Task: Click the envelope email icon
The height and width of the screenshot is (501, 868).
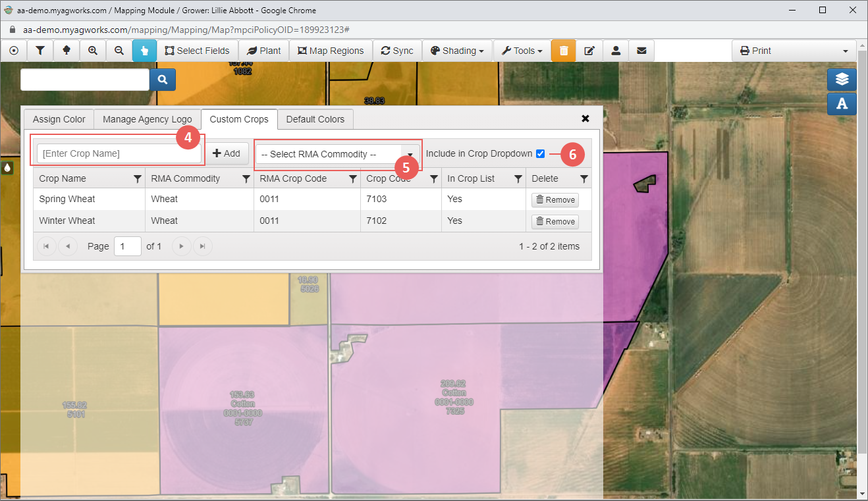Action: [641, 51]
